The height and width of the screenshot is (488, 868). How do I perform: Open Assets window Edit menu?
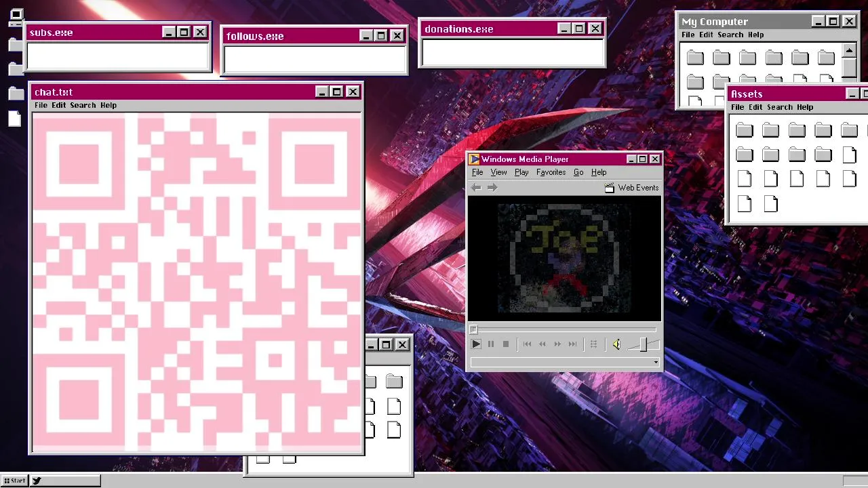click(x=755, y=107)
